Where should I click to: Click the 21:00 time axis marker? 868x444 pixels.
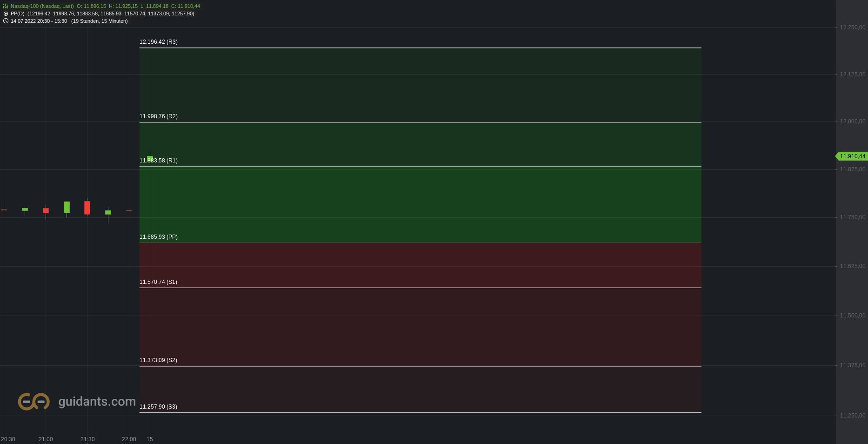[46, 439]
